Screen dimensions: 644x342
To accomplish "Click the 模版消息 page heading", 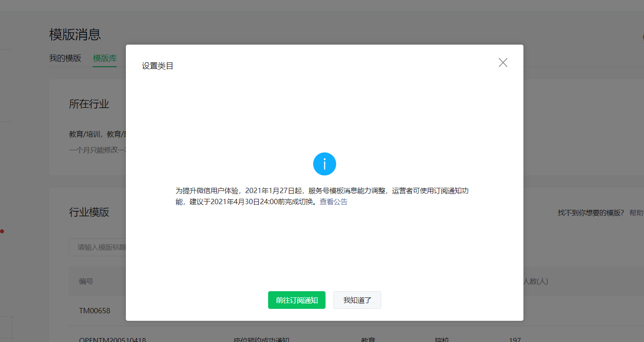I will tap(75, 34).
